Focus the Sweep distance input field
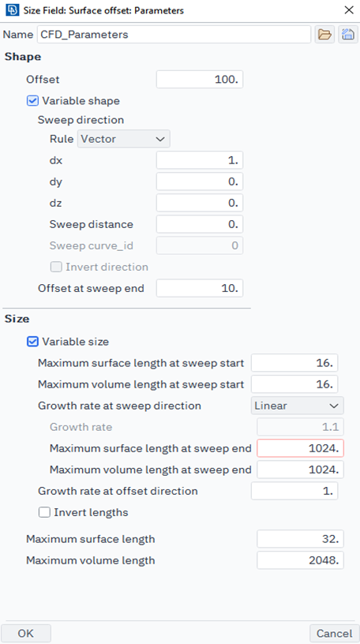The width and height of the screenshot is (360, 644). click(200, 224)
